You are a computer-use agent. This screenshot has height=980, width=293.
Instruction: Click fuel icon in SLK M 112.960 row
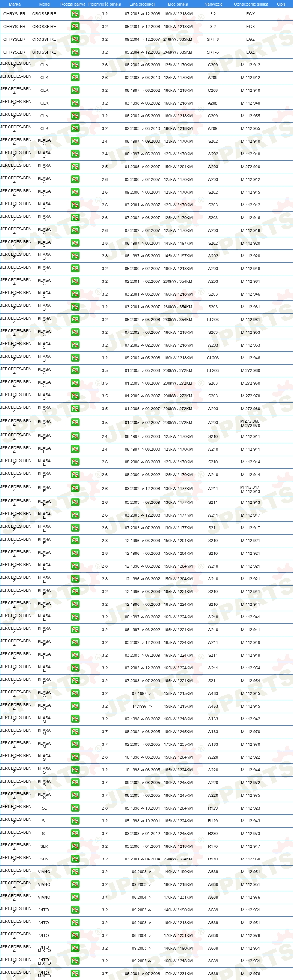[x=75, y=859]
